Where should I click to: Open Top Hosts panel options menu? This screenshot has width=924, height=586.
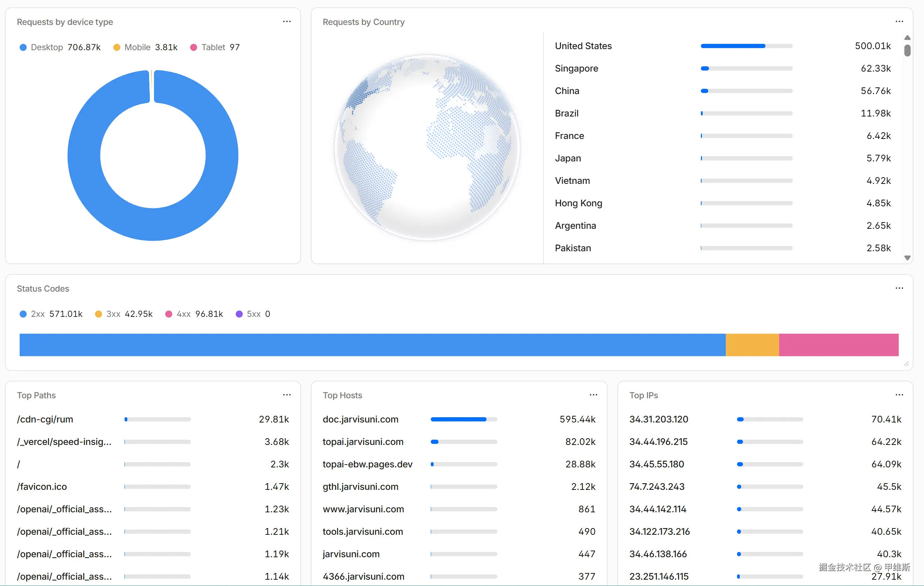click(x=593, y=394)
